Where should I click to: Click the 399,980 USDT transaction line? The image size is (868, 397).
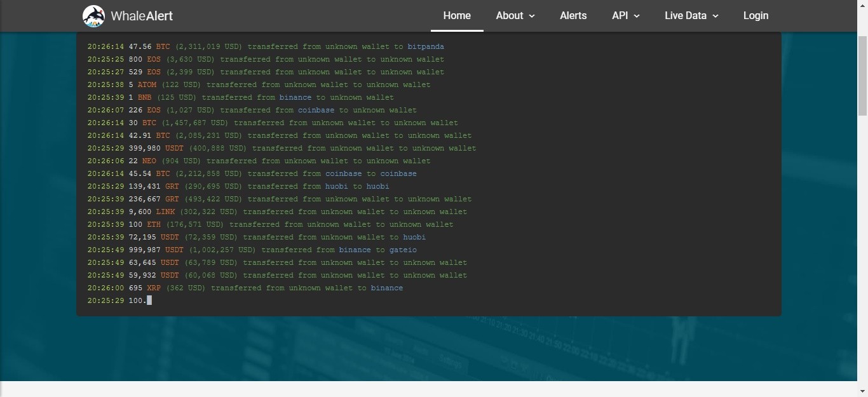[x=281, y=148]
